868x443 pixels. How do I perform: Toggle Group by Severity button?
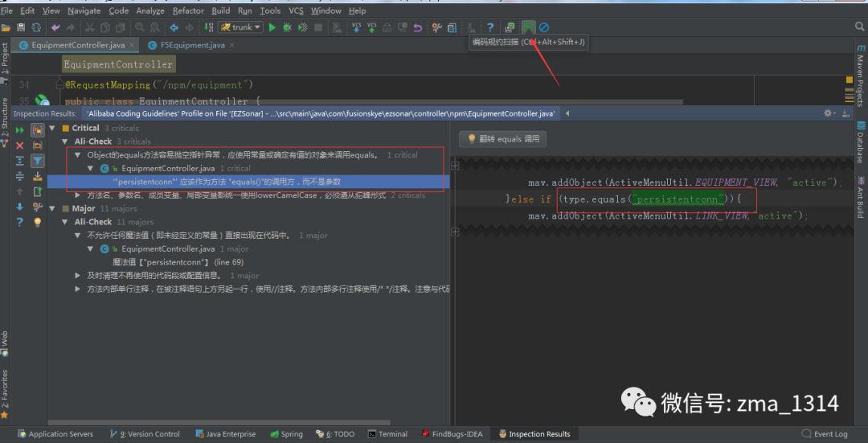point(38,130)
